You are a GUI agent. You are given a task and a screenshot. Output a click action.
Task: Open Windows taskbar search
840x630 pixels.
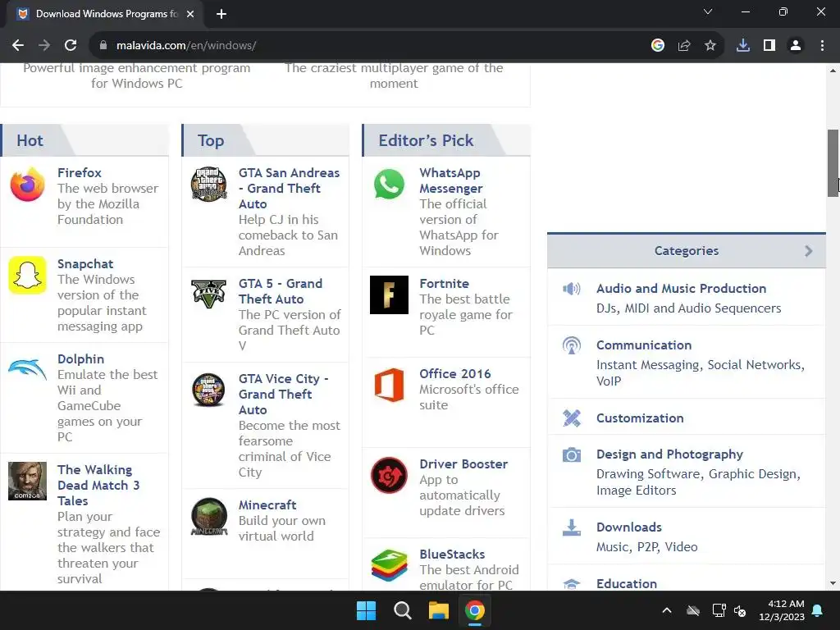[402, 610]
